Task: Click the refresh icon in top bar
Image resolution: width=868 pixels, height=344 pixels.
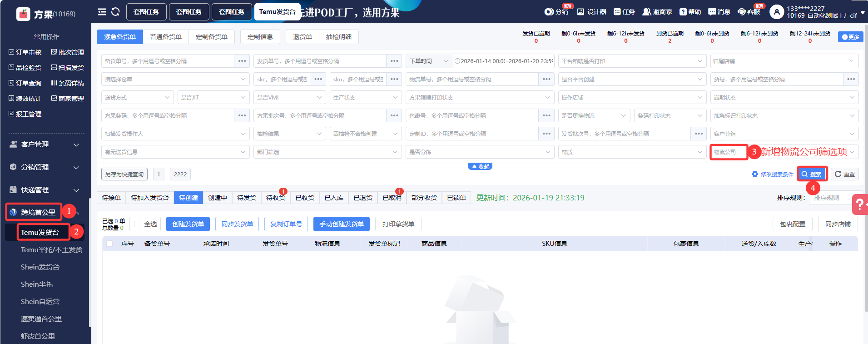Action: 115,12
